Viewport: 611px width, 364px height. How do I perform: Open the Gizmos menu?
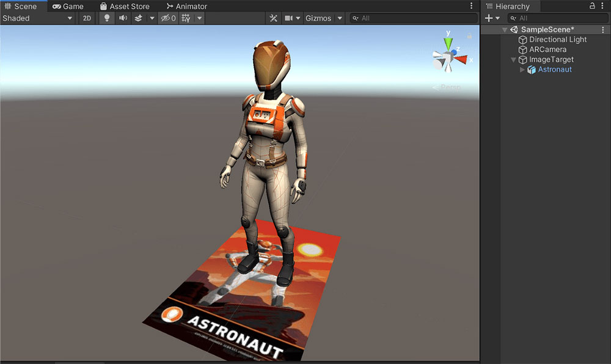click(318, 18)
